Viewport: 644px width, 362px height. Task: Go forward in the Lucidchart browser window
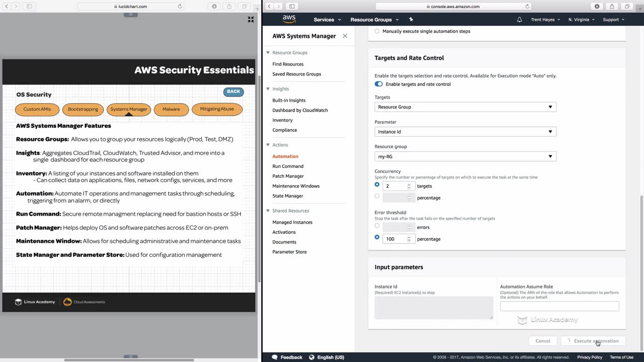tap(16, 7)
